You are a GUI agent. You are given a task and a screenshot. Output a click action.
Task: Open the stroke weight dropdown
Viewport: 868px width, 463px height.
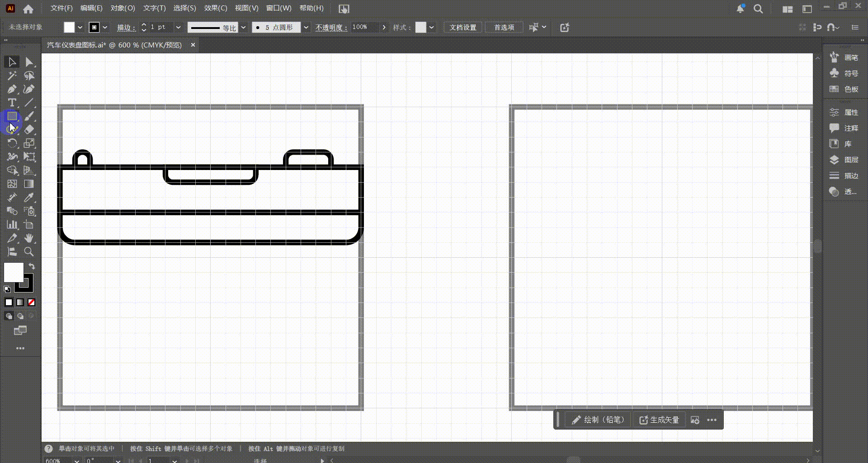[178, 28]
